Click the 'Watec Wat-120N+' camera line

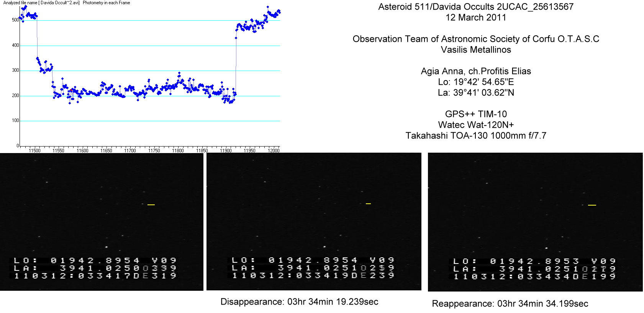(x=476, y=125)
